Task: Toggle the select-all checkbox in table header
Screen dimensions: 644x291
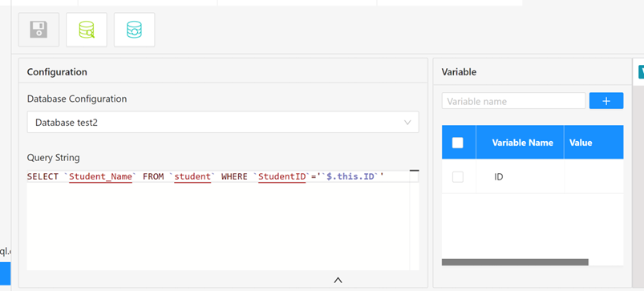Action: coord(457,143)
